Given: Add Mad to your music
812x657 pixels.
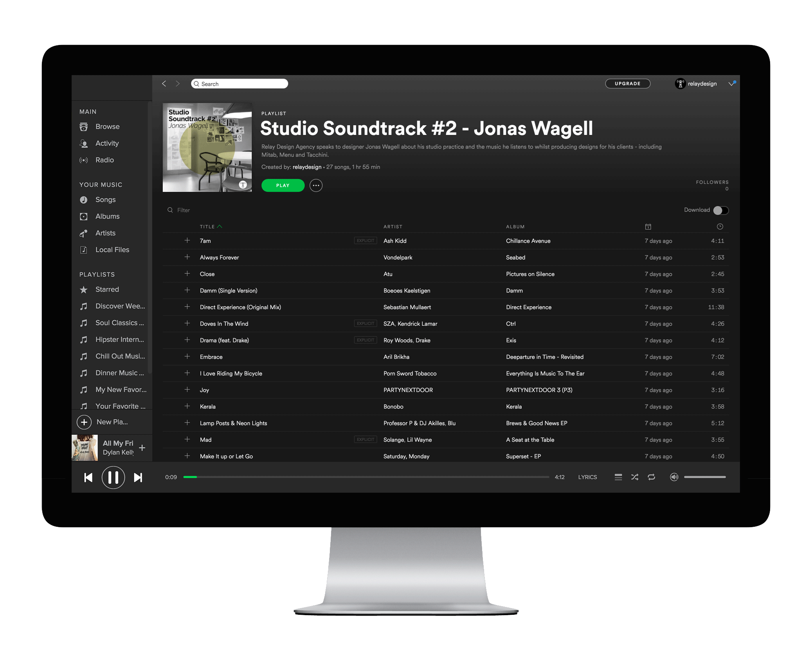Looking at the screenshot, I should click(187, 440).
